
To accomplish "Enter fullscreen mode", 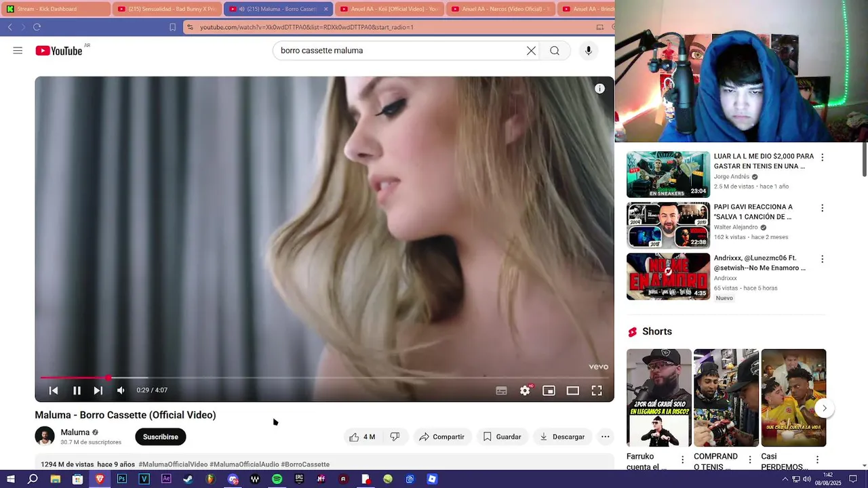I will (x=597, y=390).
